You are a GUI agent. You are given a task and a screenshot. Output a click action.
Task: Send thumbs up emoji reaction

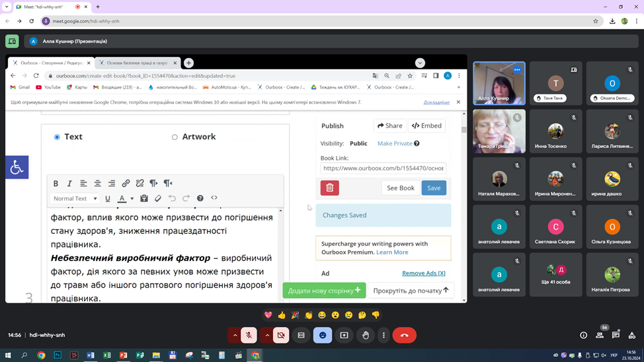282,315
